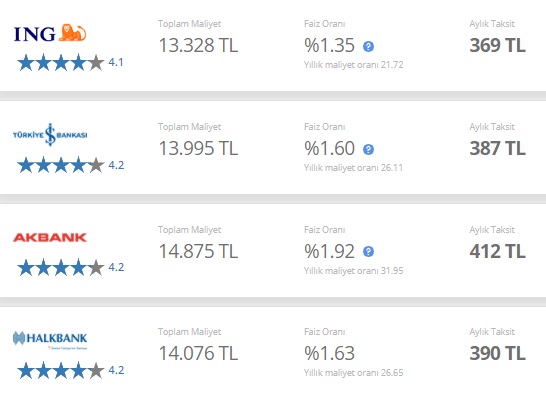Click the Halkbank logo

pyautogui.click(x=50, y=339)
